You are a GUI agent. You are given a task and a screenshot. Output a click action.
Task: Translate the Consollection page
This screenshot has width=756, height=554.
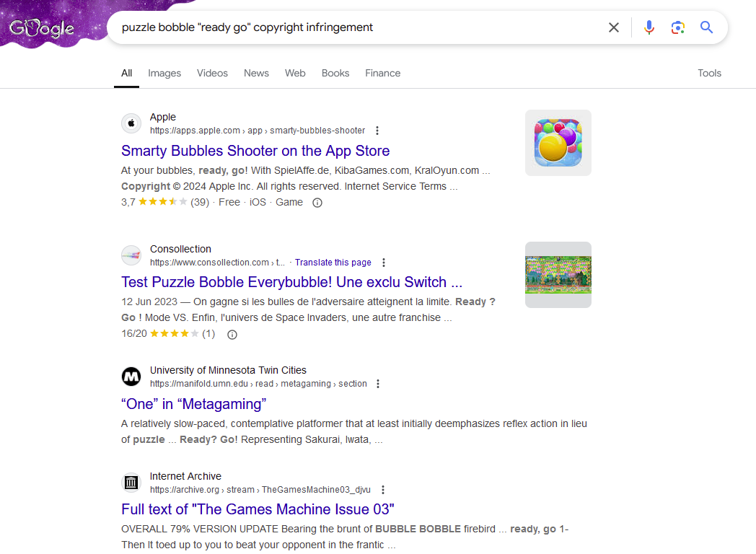(333, 263)
